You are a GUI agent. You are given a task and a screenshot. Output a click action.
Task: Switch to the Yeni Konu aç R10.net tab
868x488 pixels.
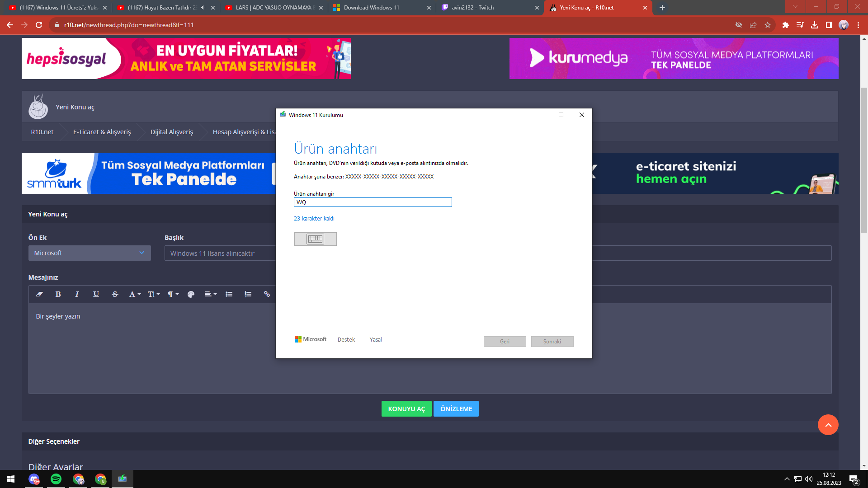coord(598,8)
